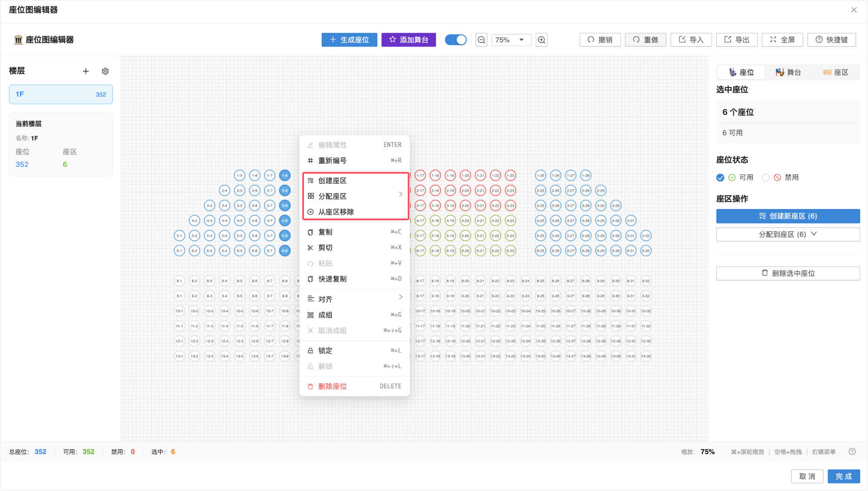The image size is (868, 491).
Task: Click the export 导出 toolbar button
Action: click(736, 40)
